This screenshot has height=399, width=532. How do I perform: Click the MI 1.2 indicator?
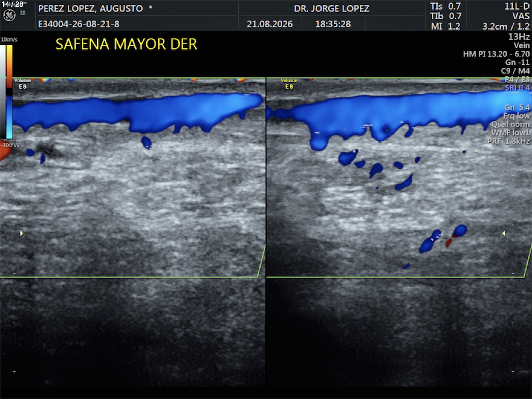coord(446,26)
